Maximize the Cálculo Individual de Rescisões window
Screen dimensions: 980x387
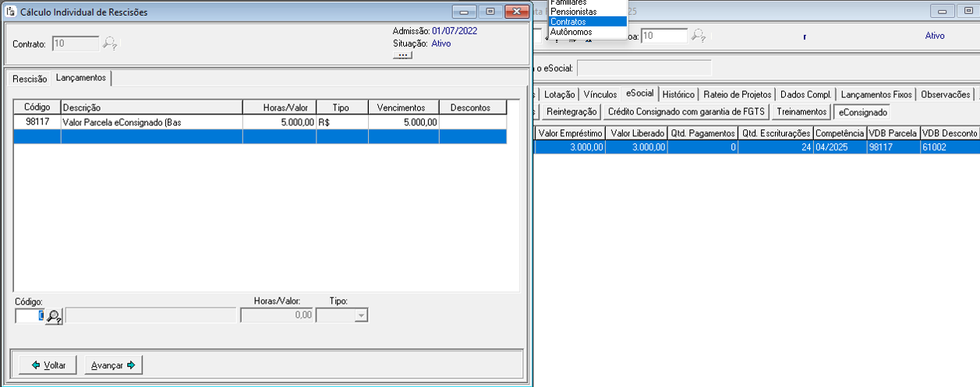(x=490, y=12)
